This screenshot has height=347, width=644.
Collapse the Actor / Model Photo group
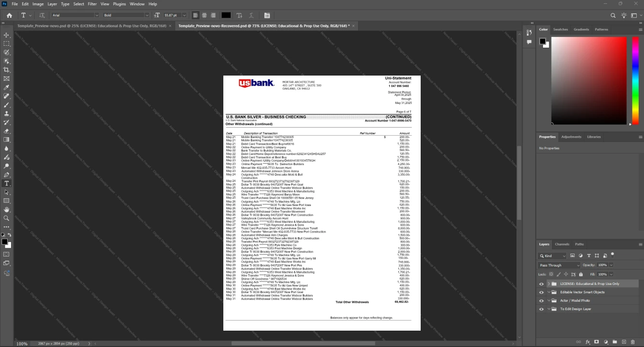coord(549,301)
